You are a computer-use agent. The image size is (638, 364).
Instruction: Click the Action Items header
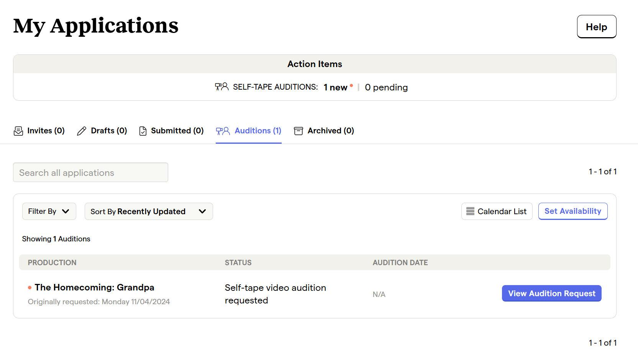(315, 64)
